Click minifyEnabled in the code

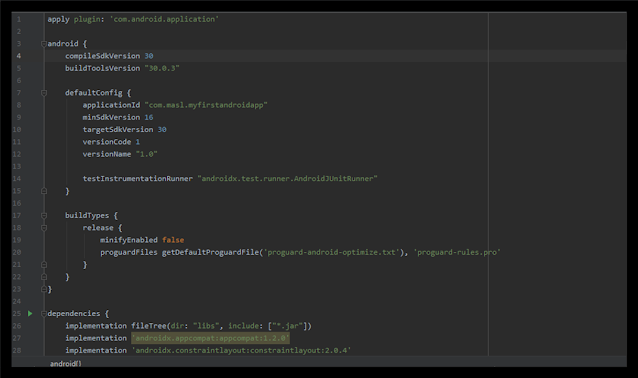click(x=129, y=240)
